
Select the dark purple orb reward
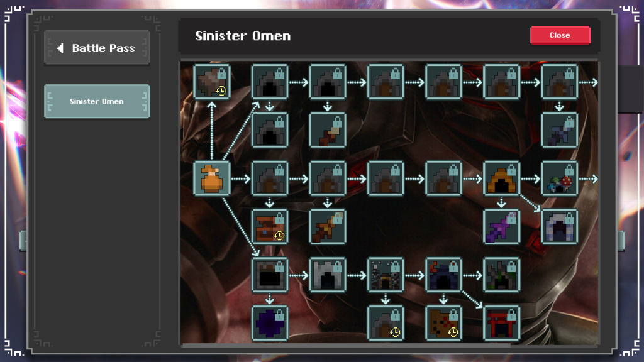coord(269,324)
